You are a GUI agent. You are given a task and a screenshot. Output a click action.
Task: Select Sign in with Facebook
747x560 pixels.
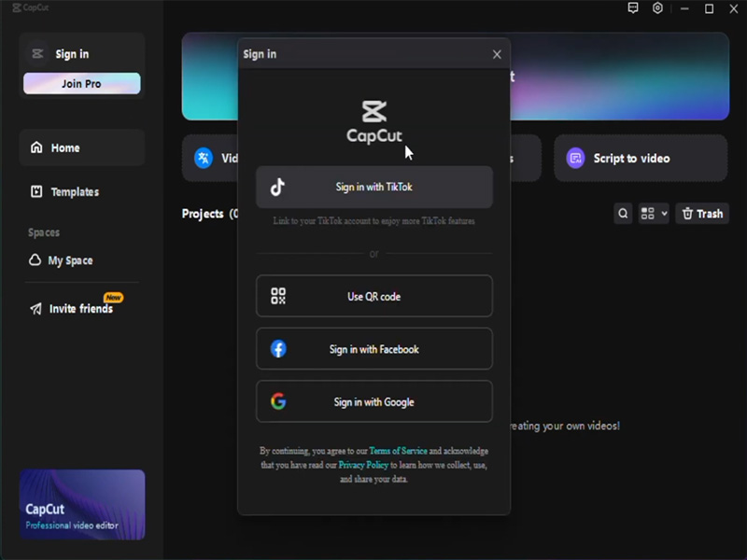click(x=374, y=348)
